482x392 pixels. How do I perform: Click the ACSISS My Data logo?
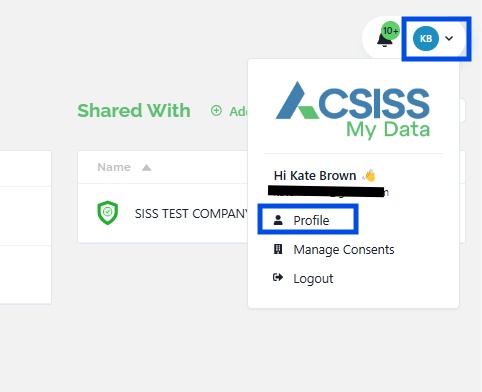click(x=353, y=110)
